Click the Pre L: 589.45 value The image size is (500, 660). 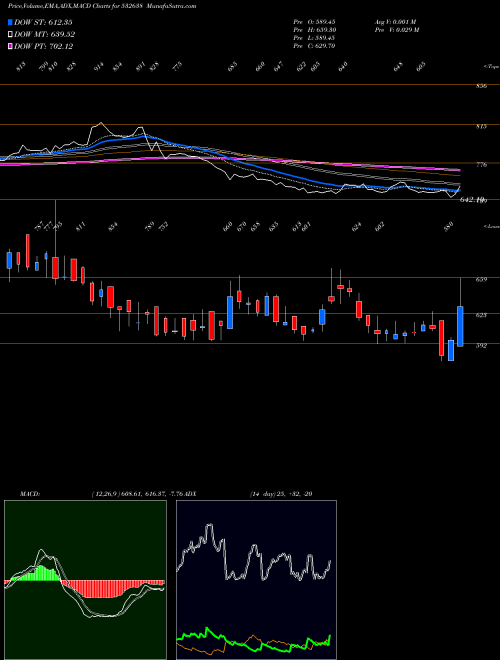(x=314, y=38)
